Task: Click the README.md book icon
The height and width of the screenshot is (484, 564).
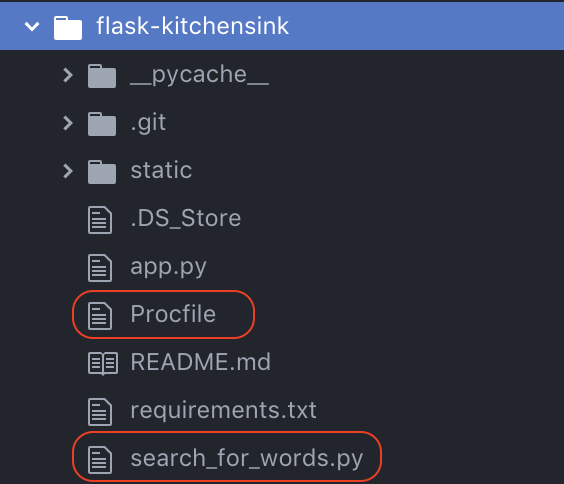Action: pyautogui.click(x=103, y=364)
